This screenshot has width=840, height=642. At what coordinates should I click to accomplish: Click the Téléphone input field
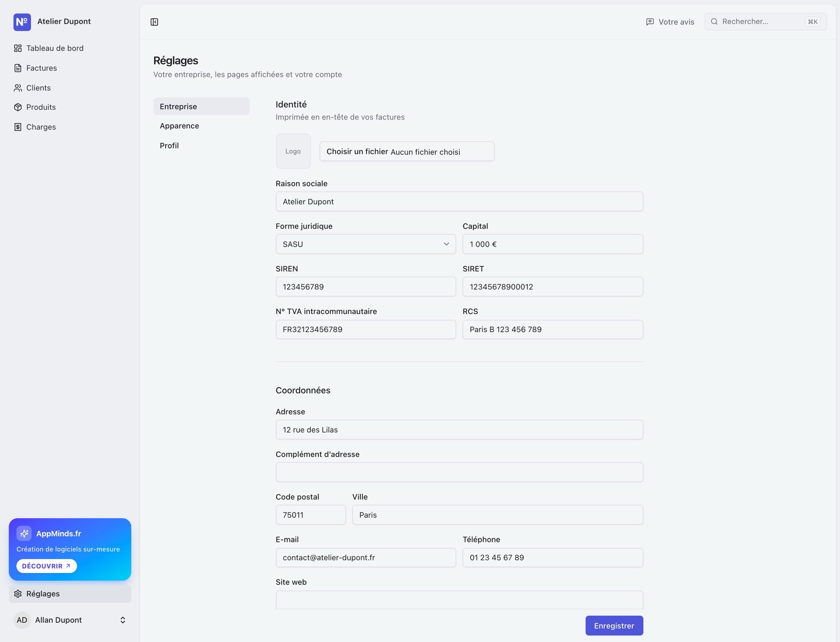tap(553, 557)
